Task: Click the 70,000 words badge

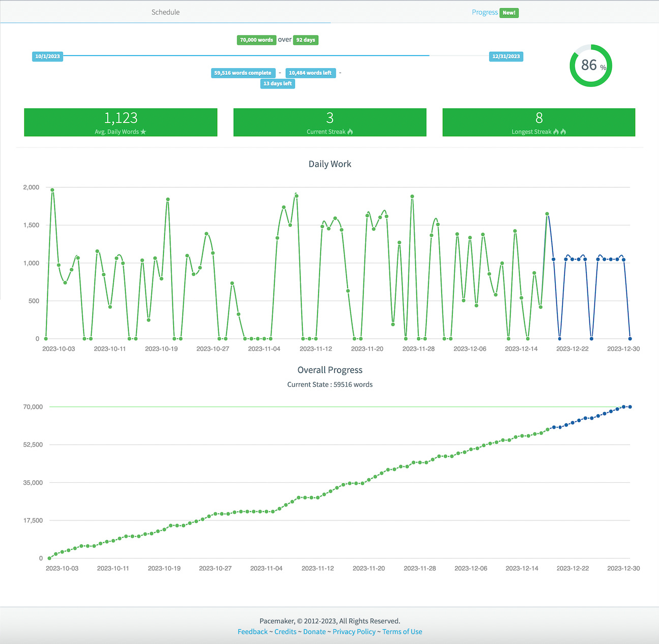Action: tap(256, 40)
